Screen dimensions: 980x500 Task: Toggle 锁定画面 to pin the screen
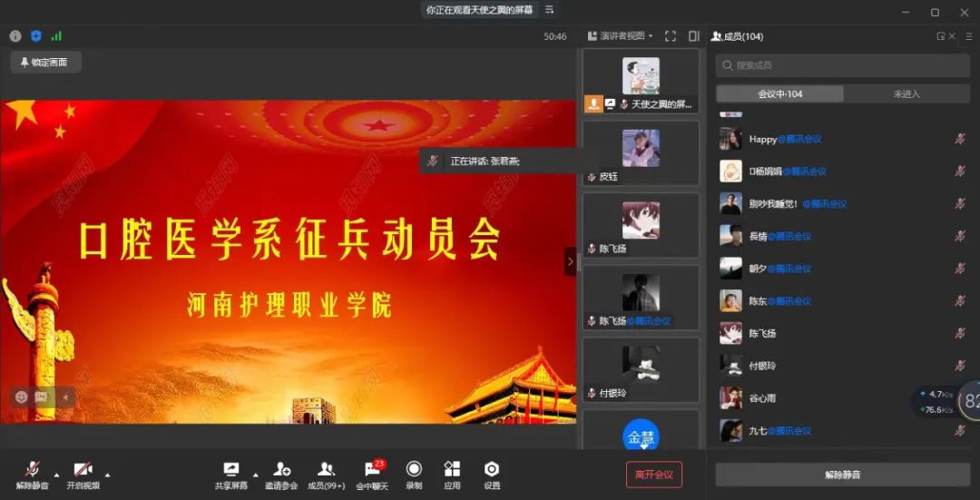(45, 63)
